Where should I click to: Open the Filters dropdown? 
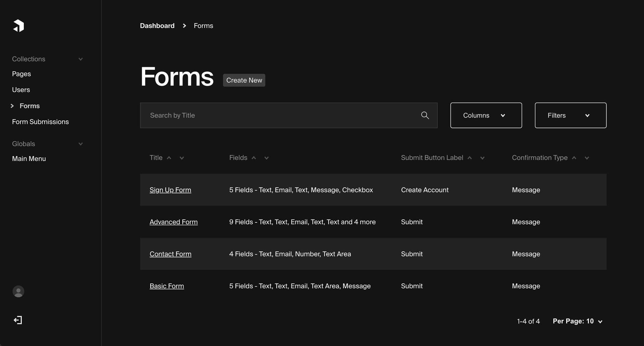[570, 115]
